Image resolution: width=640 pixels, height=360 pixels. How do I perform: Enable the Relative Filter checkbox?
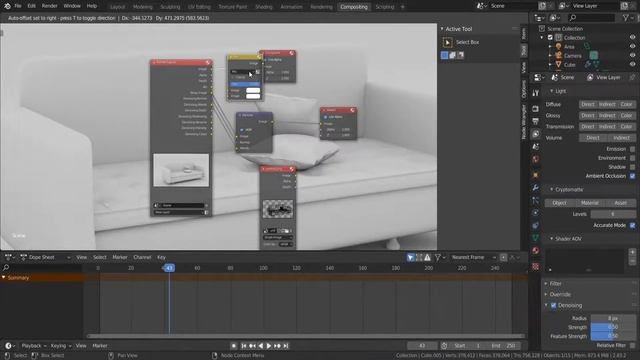coord(632,345)
